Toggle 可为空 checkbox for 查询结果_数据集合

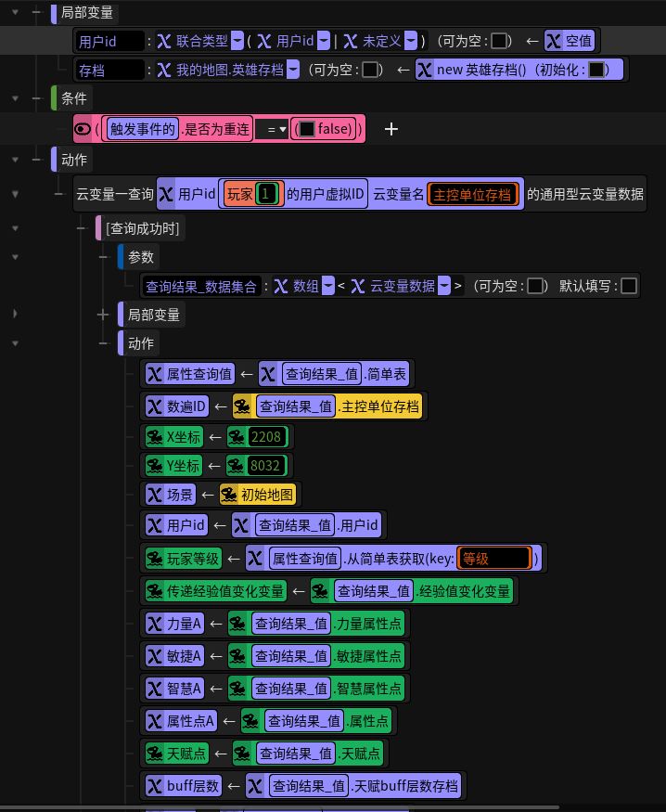535,286
